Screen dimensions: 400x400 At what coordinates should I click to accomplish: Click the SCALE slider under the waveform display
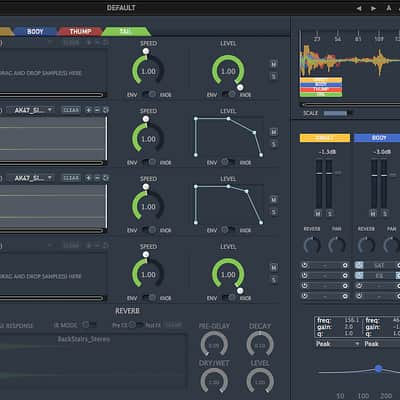pyautogui.click(x=336, y=113)
